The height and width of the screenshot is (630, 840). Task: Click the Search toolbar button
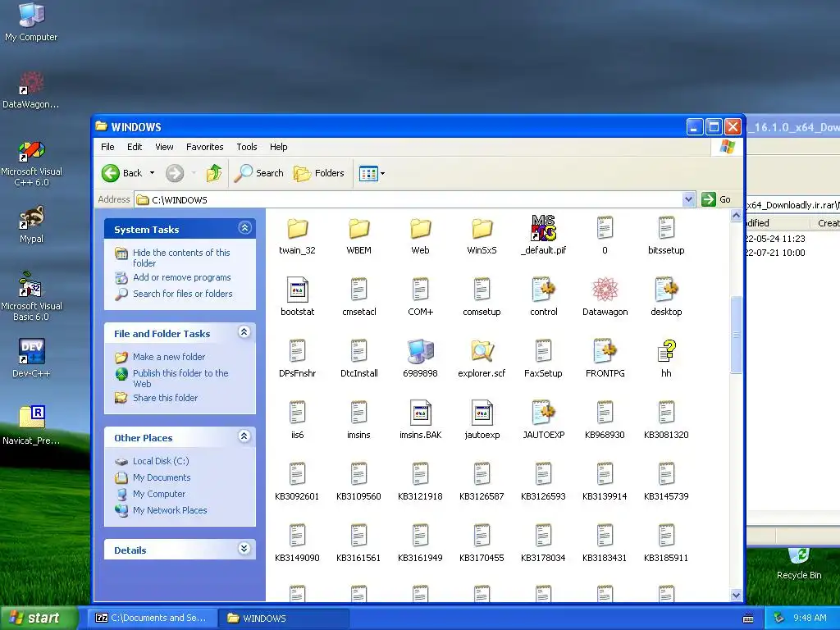259,173
